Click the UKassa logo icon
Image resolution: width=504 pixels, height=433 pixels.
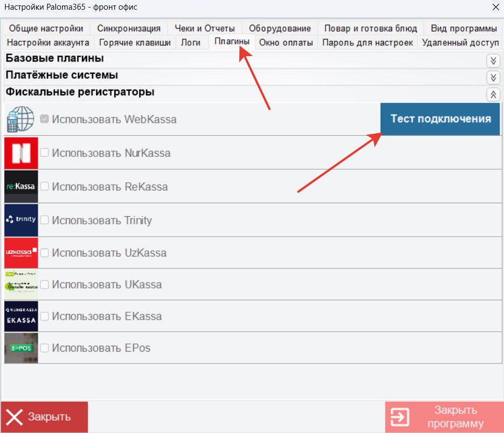[21, 285]
